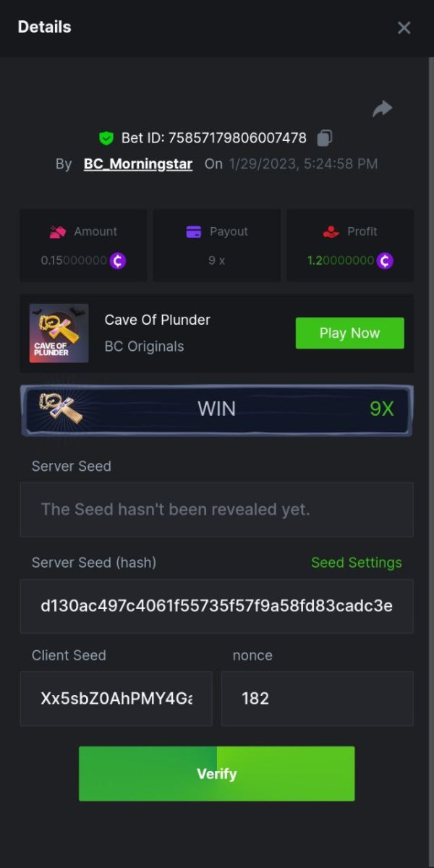The width and height of the screenshot is (434, 868).
Task: Click the purple coin beside profit value
Action: pyautogui.click(x=385, y=260)
